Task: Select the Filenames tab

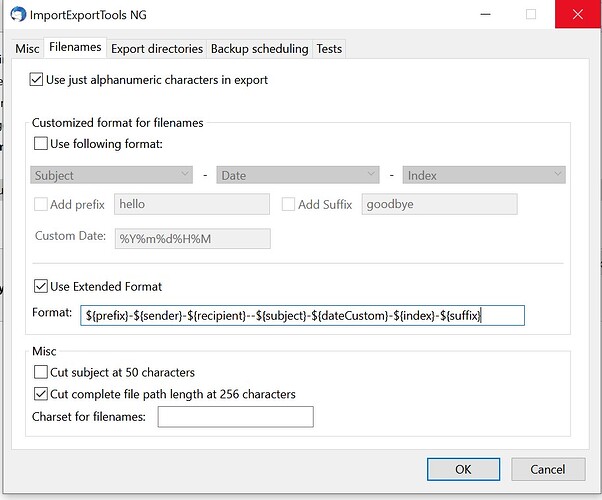Action: click(x=75, y=47)
